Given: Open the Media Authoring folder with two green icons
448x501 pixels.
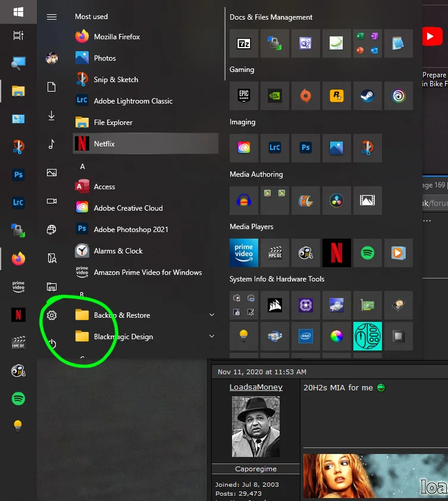Looking at the screenshot, I should (275, 201).
